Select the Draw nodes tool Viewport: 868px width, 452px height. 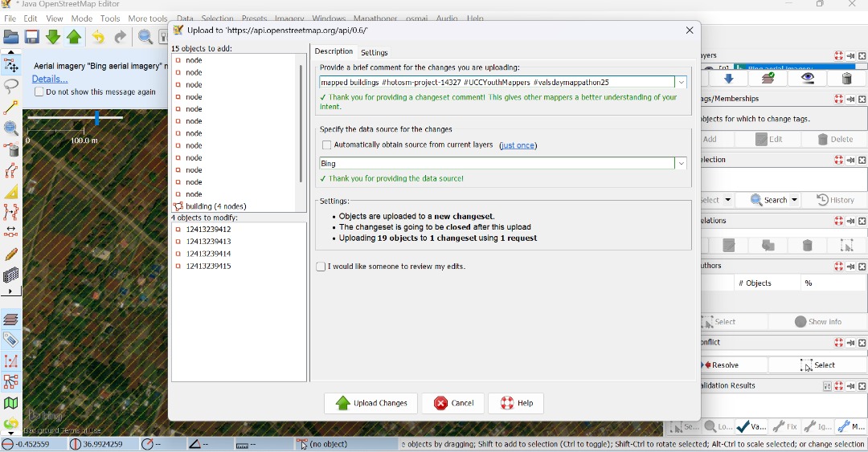pyautogui.click(x=10, y=107)
